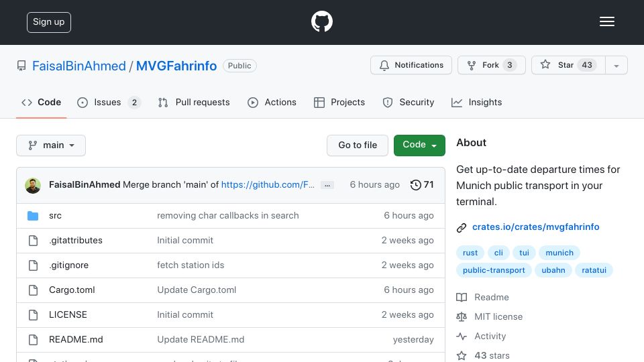Open the crates.io/crates/mvgfahrinfo link
Image resolution: width=644 pixels, height=362 pixels.
click(535, 227)
